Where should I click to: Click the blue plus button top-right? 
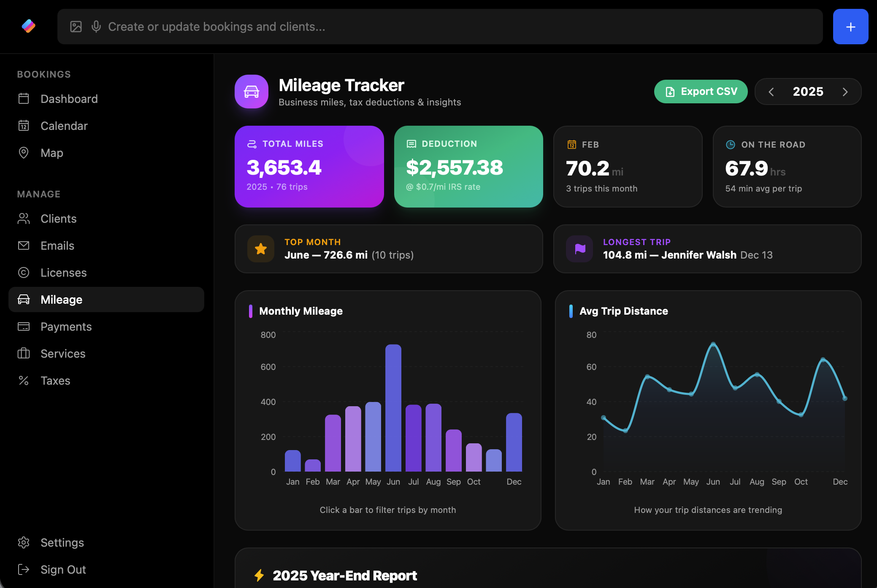tap(850, 27)
